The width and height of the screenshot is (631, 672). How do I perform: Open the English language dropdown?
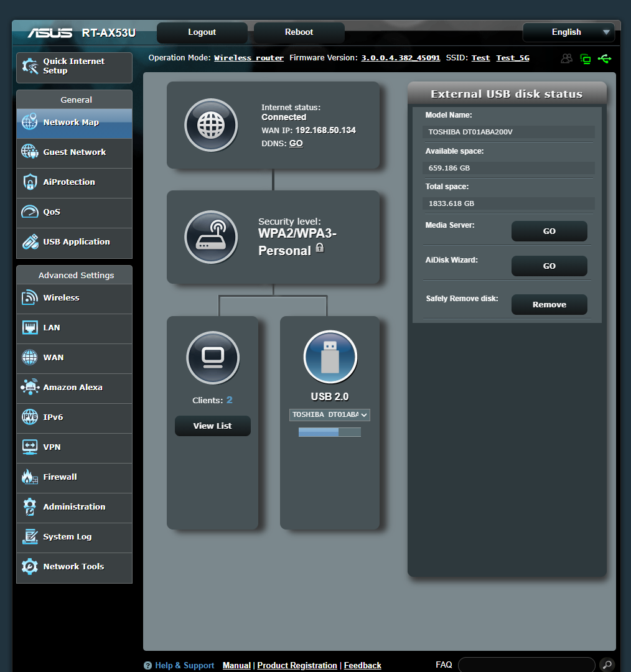[x=568, y=32]
